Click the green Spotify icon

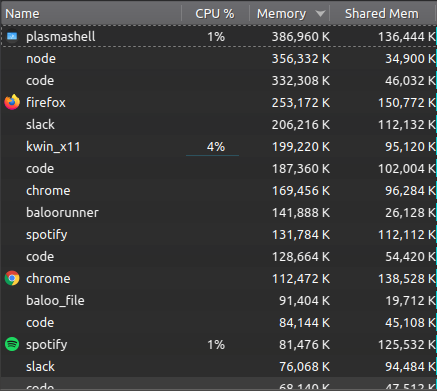click(x=12, y=344)
